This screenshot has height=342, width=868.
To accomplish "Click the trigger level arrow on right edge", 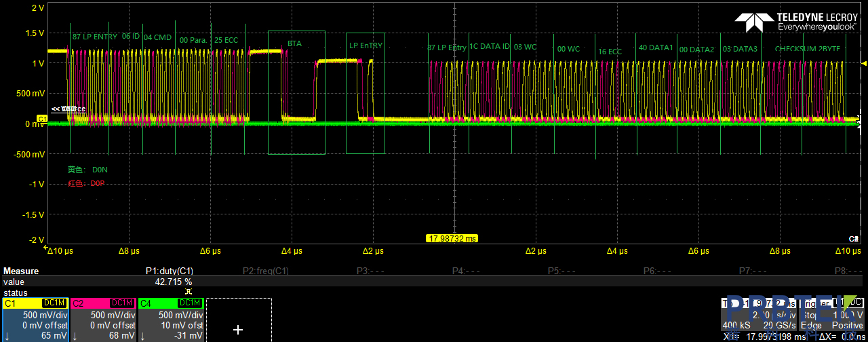I will (863, 63).
